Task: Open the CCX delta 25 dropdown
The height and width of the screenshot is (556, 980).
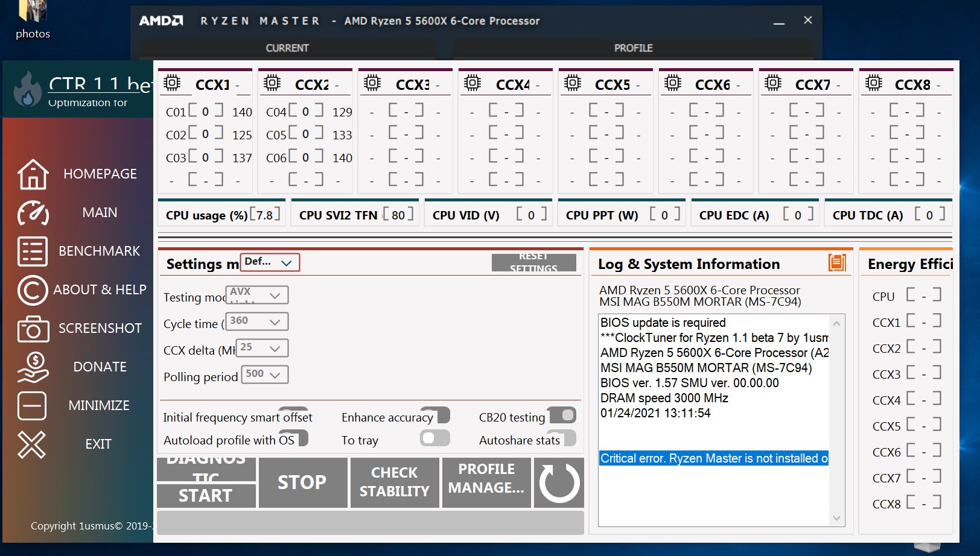Action: (262, 348)
